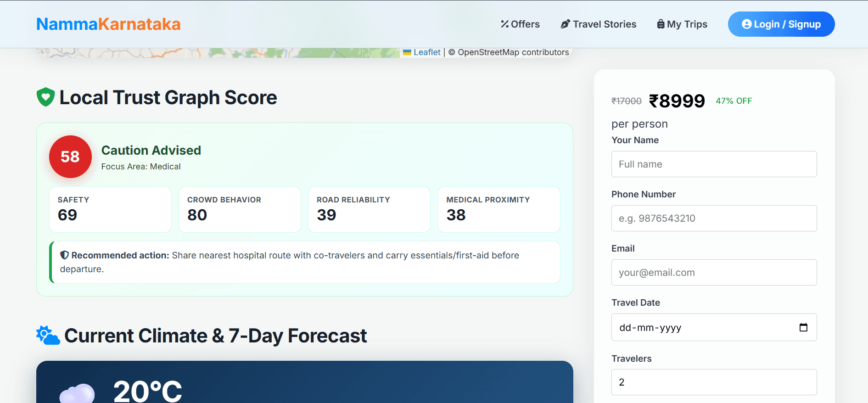Open the Travel Date calendar picker icon
This screenshot has height=403, width=868.
coord(803,327)
